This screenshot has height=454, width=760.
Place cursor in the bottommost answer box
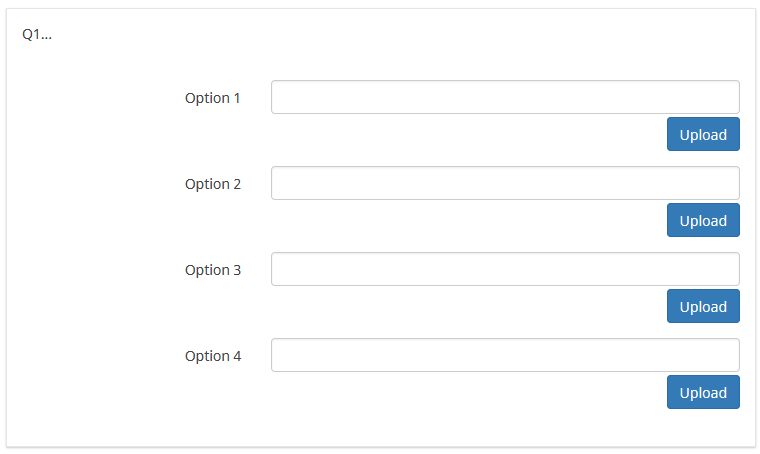(x=505, y=355)
